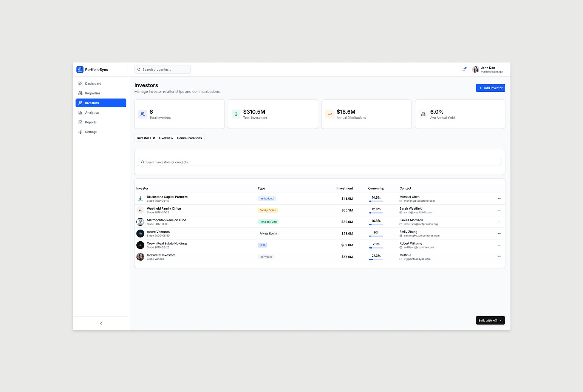Screen dimensions: 583x392
Task: Click the Blackstone Capital Partners logo
Action: pos(140,199)
